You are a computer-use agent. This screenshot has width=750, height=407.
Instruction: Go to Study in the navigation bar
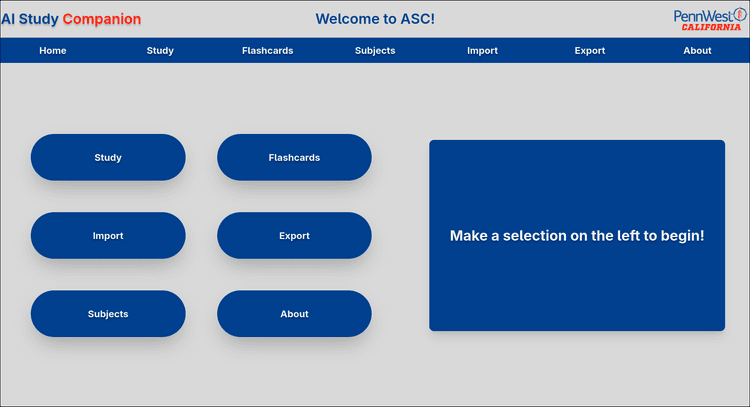coord(160,51)
